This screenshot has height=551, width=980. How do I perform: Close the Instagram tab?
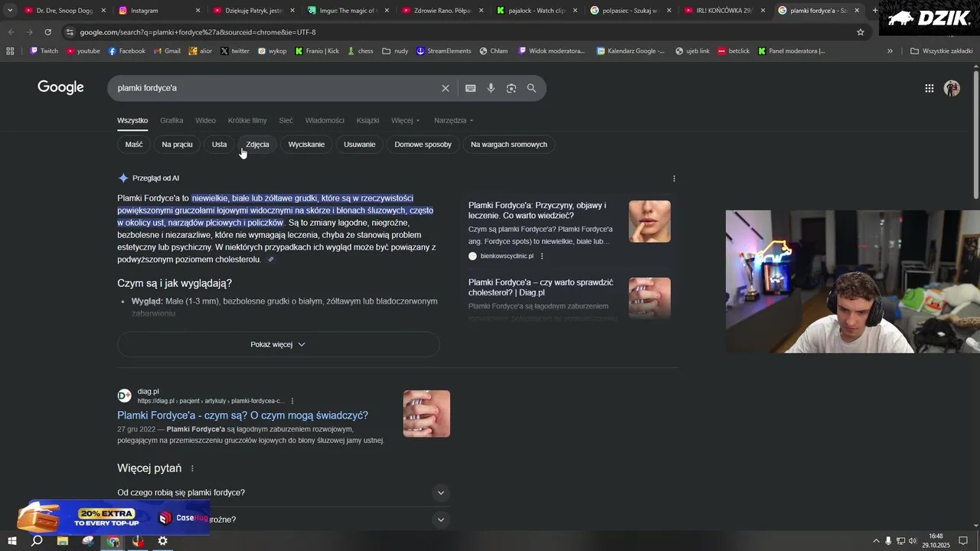198,11
